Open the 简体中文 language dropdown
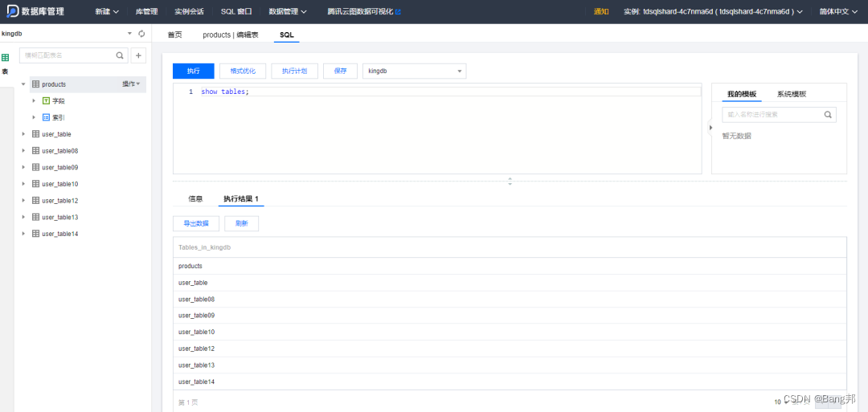Screen dimensions: 868x412 [x=838, y=11]
